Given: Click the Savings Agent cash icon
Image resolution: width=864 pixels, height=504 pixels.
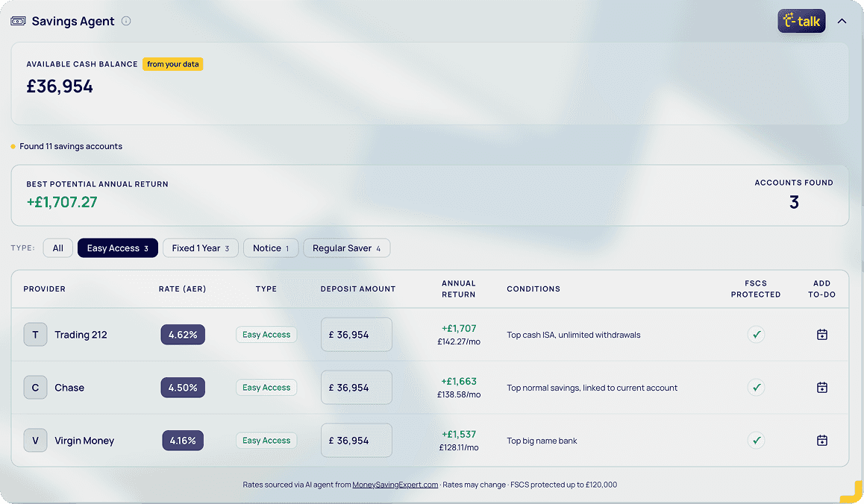Looking at the screenshot, I should 18,21.
